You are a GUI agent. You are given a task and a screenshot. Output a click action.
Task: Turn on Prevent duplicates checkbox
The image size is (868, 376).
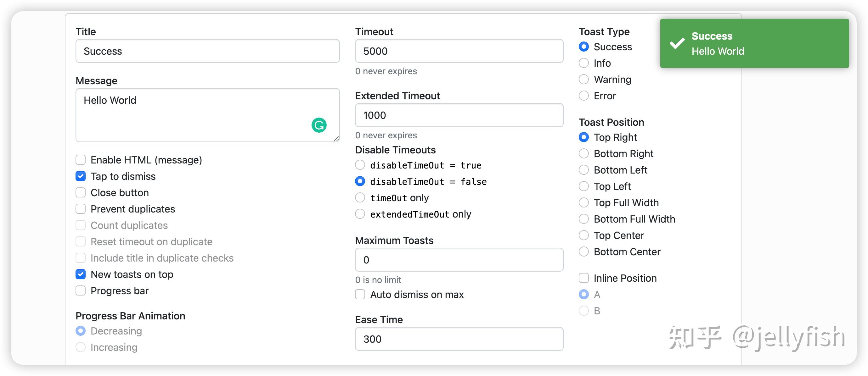[x=81, y=209]
